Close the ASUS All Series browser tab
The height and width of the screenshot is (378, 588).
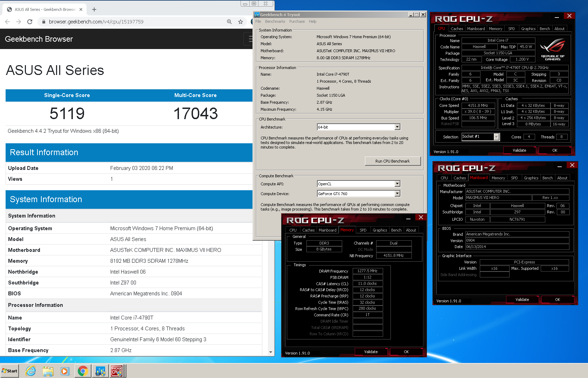pos(81,9)
